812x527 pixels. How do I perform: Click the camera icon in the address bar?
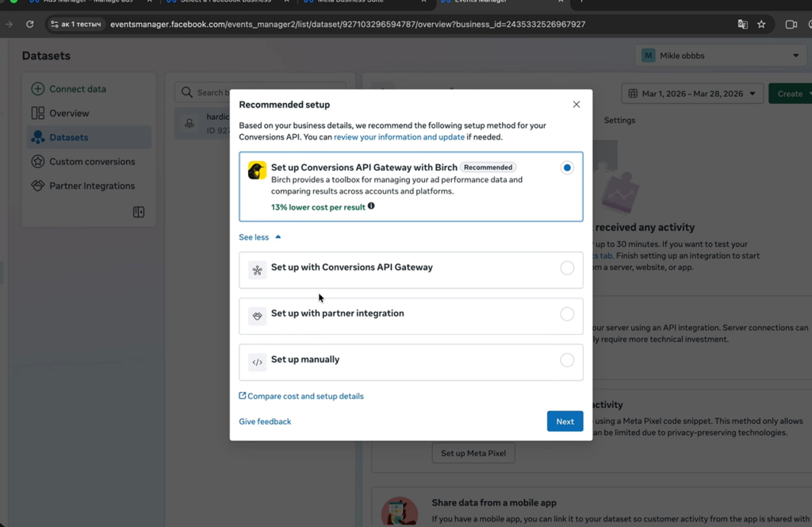click(x=791, y=25)
